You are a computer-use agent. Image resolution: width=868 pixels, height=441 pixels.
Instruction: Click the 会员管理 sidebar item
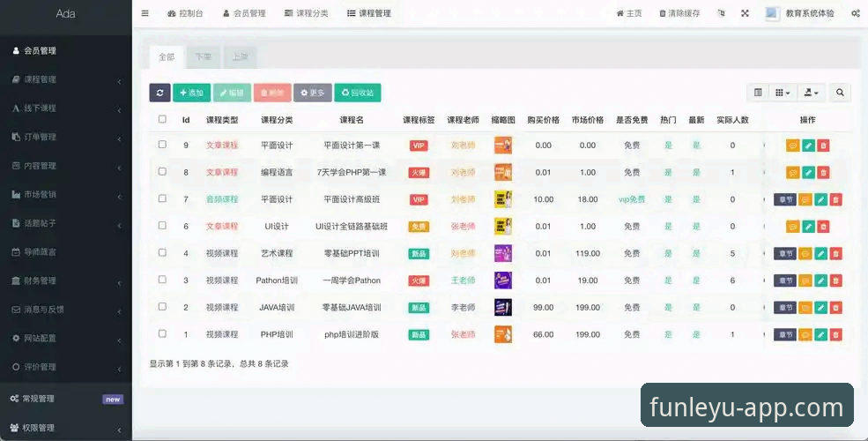click(x=66, y=50)
